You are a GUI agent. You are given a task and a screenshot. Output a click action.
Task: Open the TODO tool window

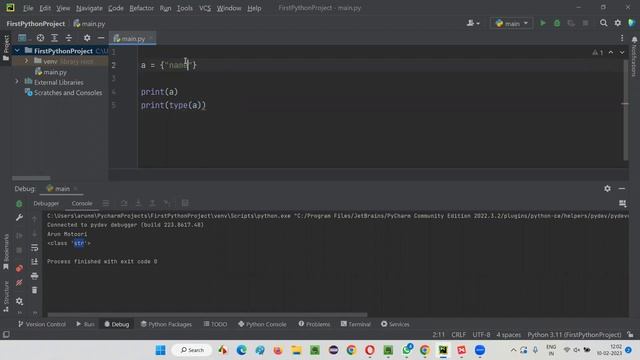tap(216, 324)
